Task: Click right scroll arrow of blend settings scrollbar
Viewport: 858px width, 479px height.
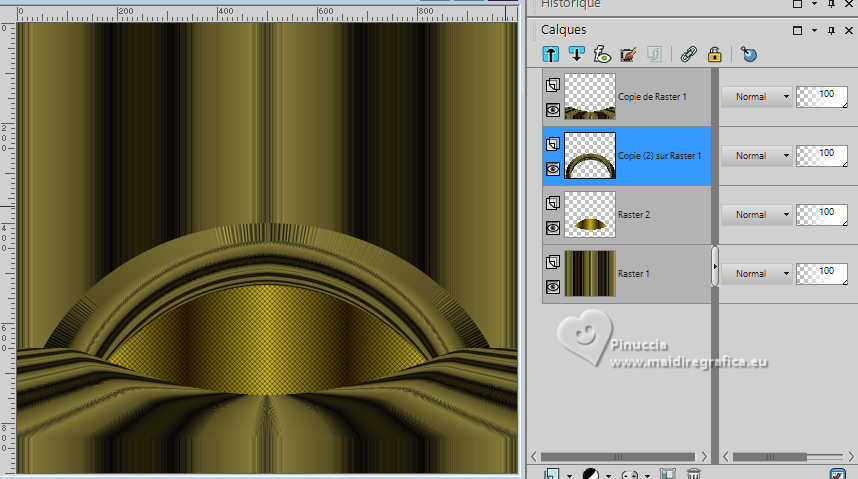Action: tap(851, 456)
